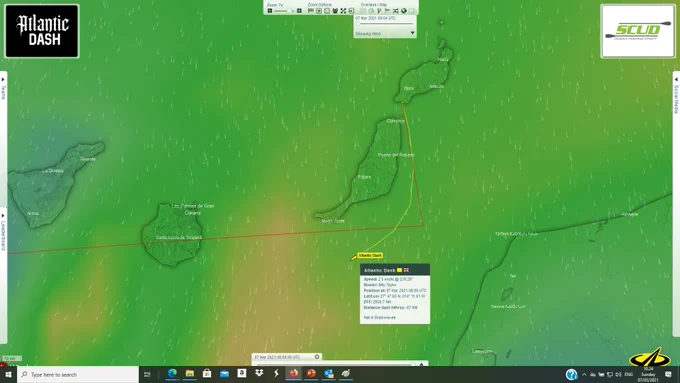This screenshot has width=680, height=383.
Task: Click the second Zoom Options frame icon
Action: click(319, 11)
